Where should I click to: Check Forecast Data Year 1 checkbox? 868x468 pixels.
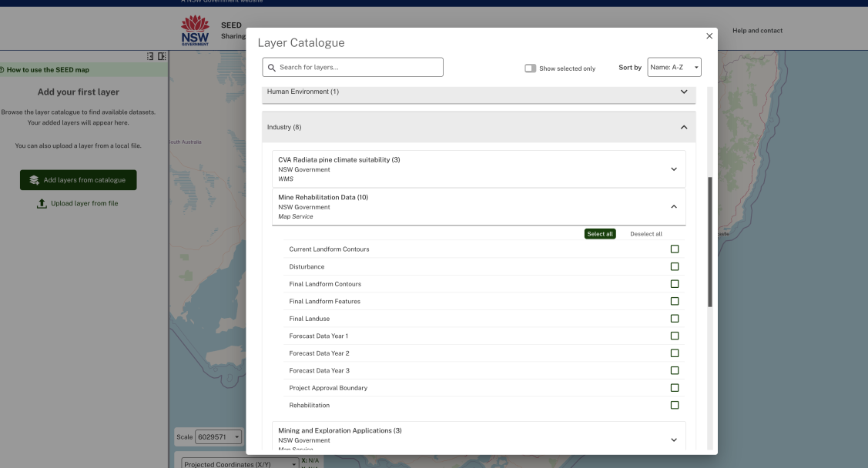[674, 336]
